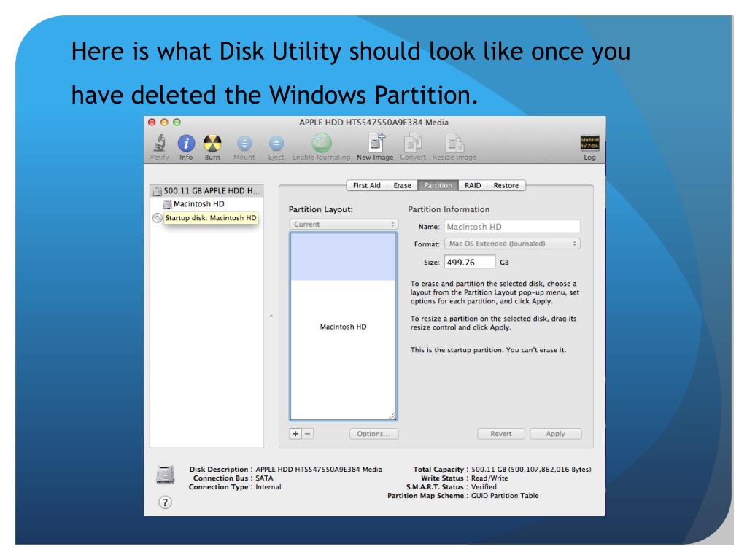The width and height of the screenshot is (747, 560).
Task: Add a partition with the plus button
Action: (x=295, y=434)
